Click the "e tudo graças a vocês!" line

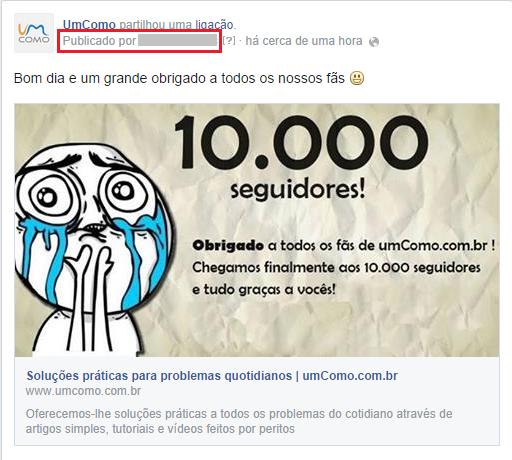(x=264, y=289)
